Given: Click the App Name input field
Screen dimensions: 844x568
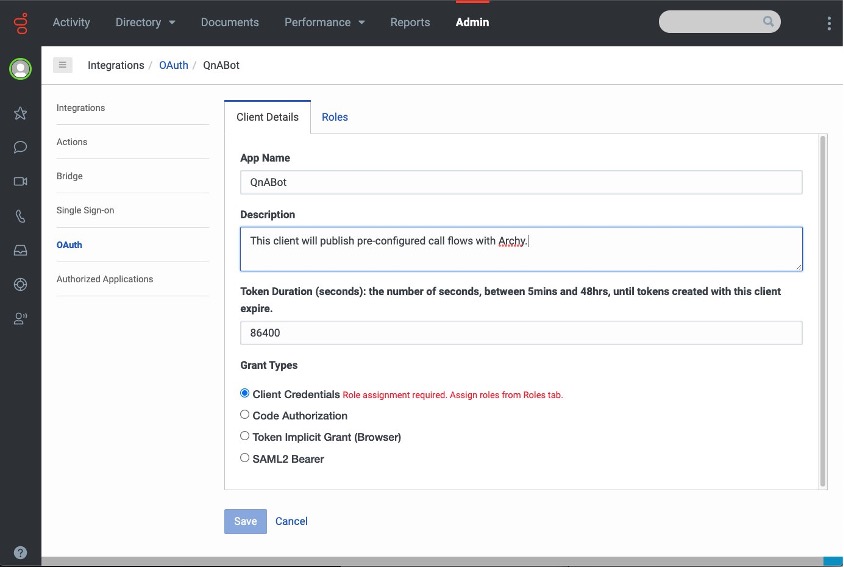Looking at the screenshot, I should pos(521,182).
